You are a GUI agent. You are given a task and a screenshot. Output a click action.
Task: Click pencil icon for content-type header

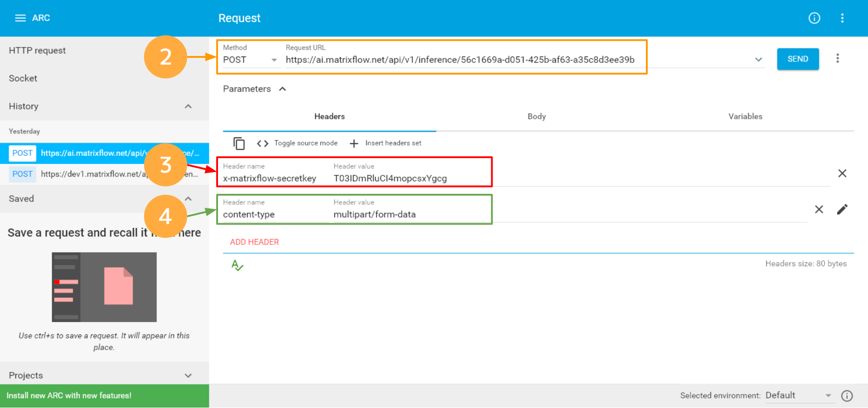[x=842, y=209]
